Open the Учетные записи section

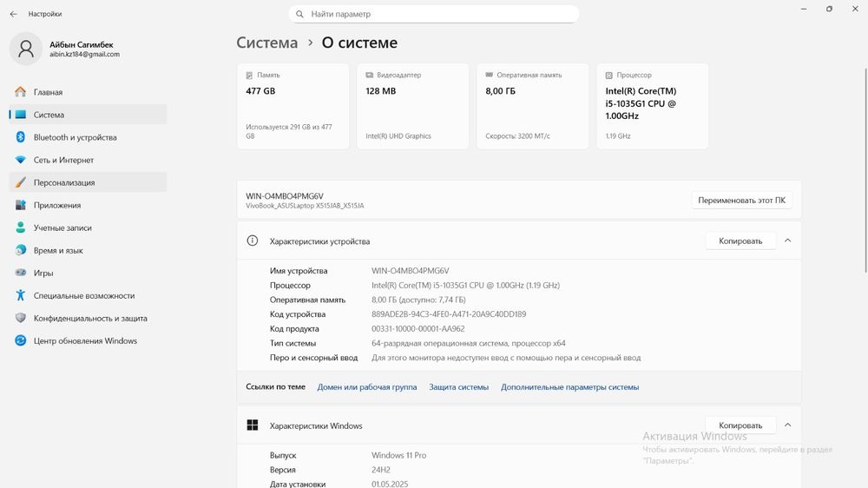[62, 228]
